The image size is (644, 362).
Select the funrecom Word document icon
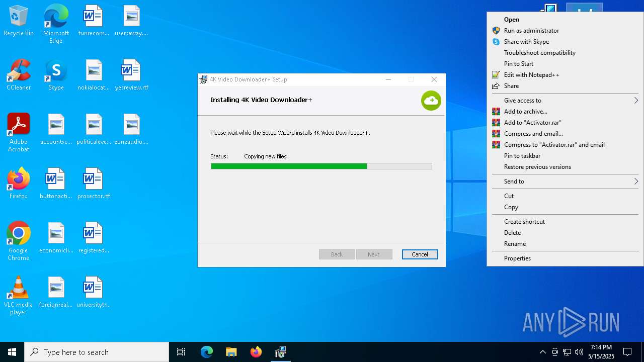coord(94,21)
